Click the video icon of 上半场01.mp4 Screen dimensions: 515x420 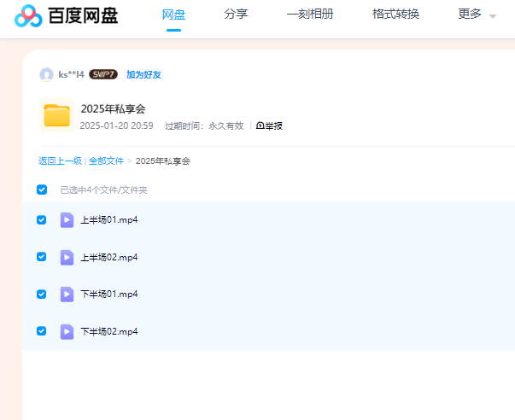click(x=67, y=219)
